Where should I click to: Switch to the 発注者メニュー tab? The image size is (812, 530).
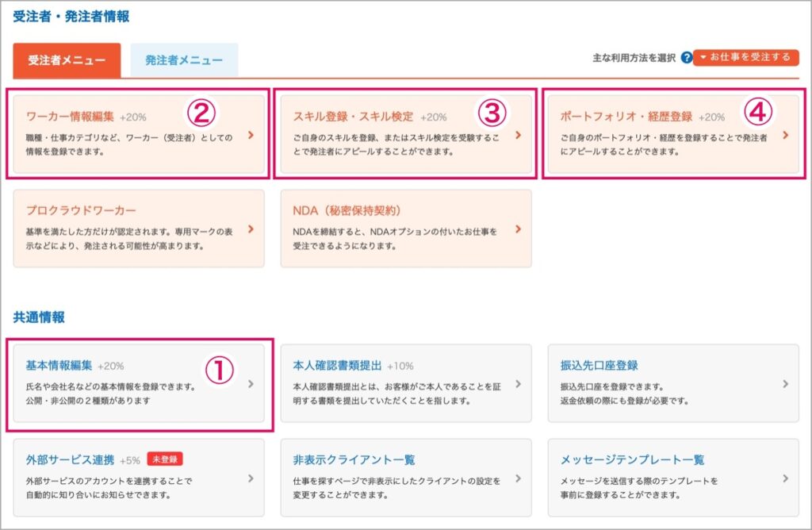point(184,60)
